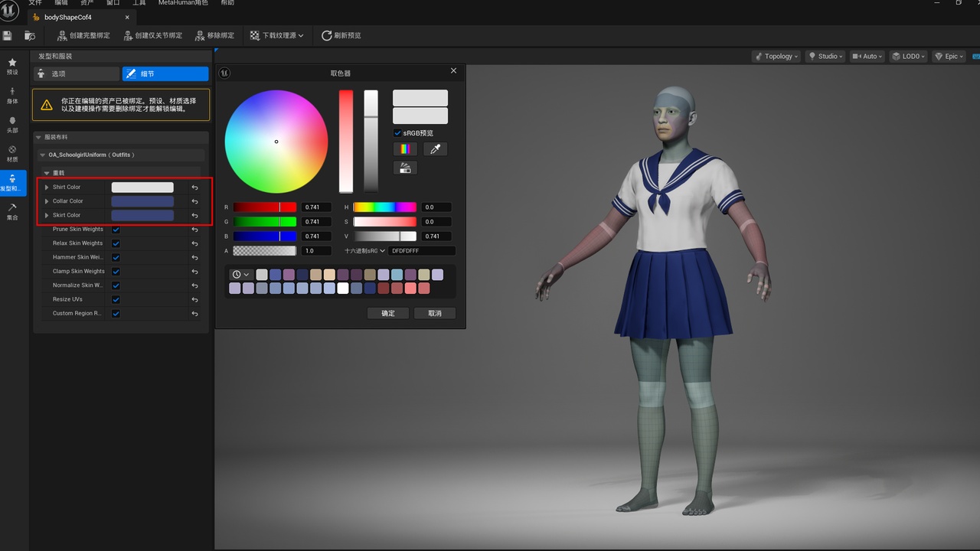
Task: Open the recent colors clock dropdown
Action: 240,275
